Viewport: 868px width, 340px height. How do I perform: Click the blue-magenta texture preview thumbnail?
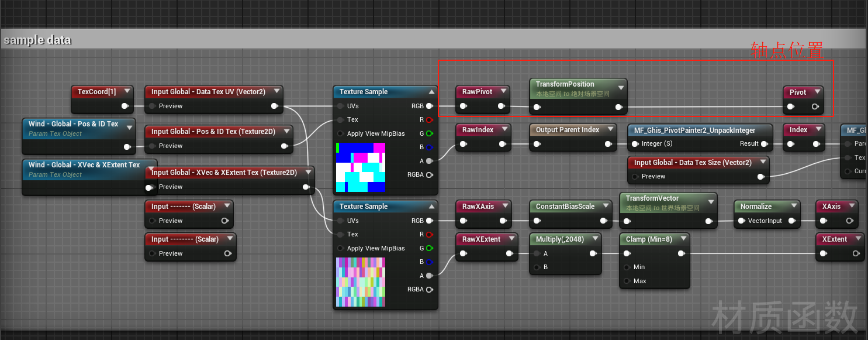(361, 167)
